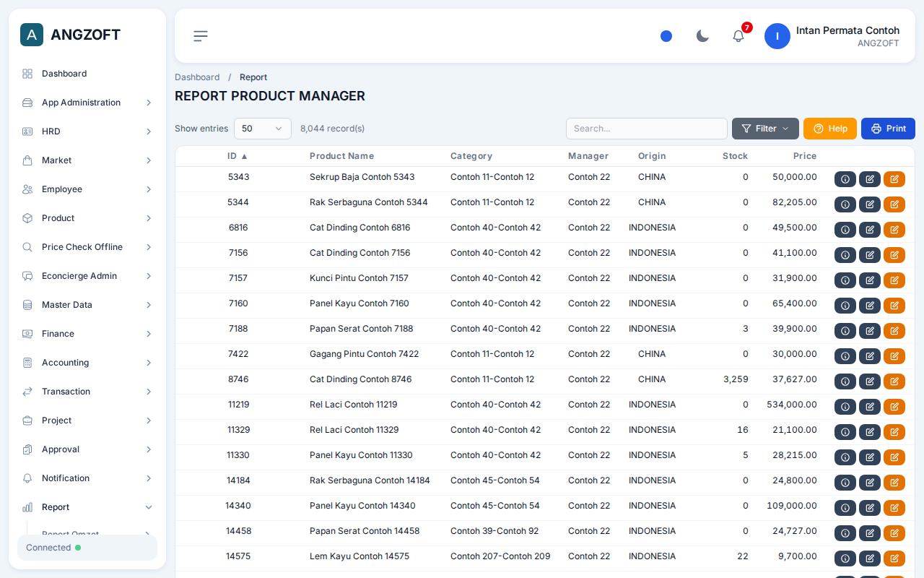
Task: Click info icon for Cat Dinding Contoh 7156
Action: [x=845, y=255]
